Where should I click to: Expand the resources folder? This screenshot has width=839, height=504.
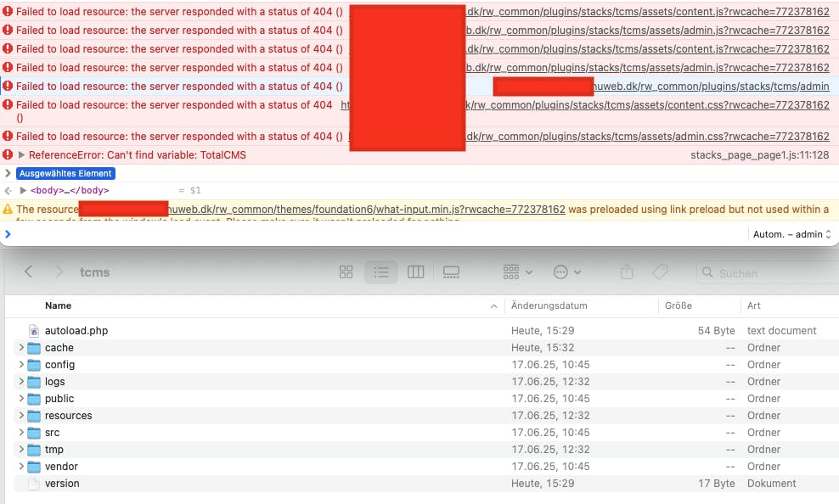21,415
